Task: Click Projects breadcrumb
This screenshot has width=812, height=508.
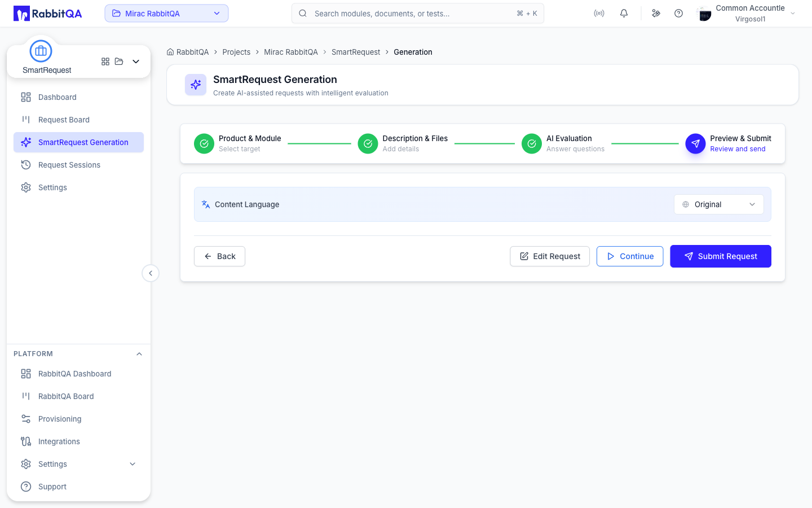Action: pyautogui.click(x=236, y=52)
